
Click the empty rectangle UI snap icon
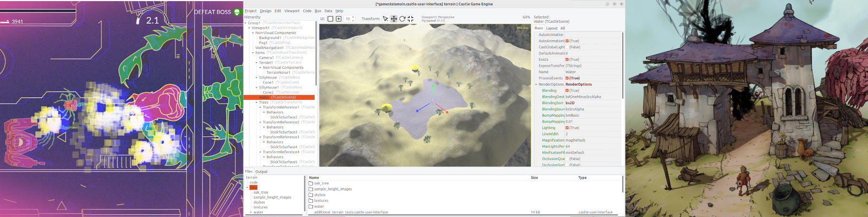click(x=330, y=19)
